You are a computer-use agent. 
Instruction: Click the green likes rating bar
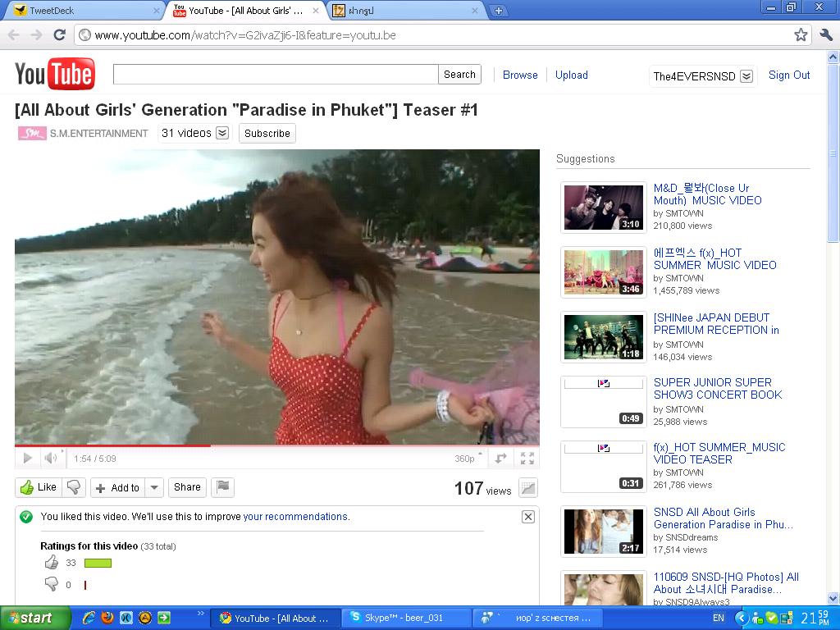[x=98, y=563]
